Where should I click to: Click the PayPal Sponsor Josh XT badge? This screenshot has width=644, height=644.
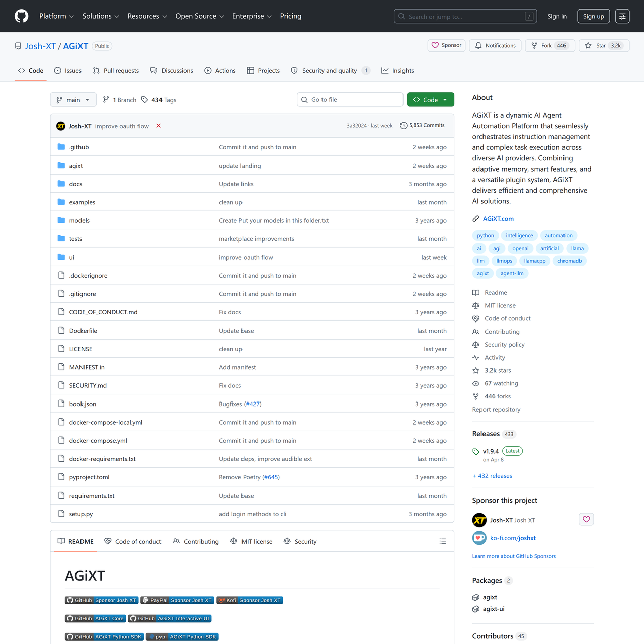pyautogui.click(x=177, y=600)
